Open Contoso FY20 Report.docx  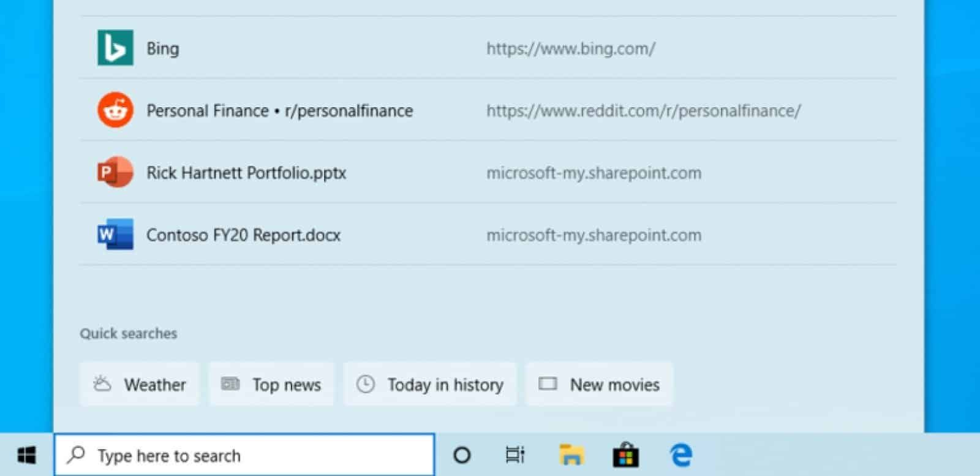[x=243, y=235]
